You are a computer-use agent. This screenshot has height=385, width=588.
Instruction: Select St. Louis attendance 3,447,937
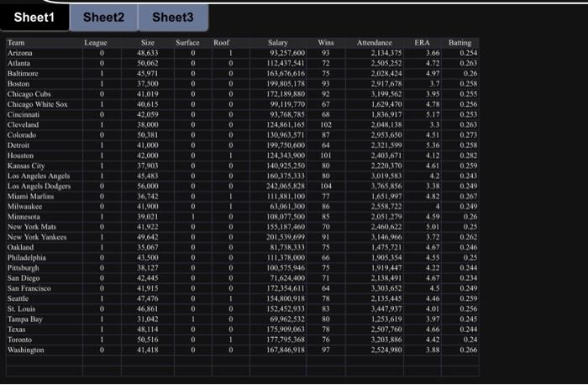[x=386, y=309]
